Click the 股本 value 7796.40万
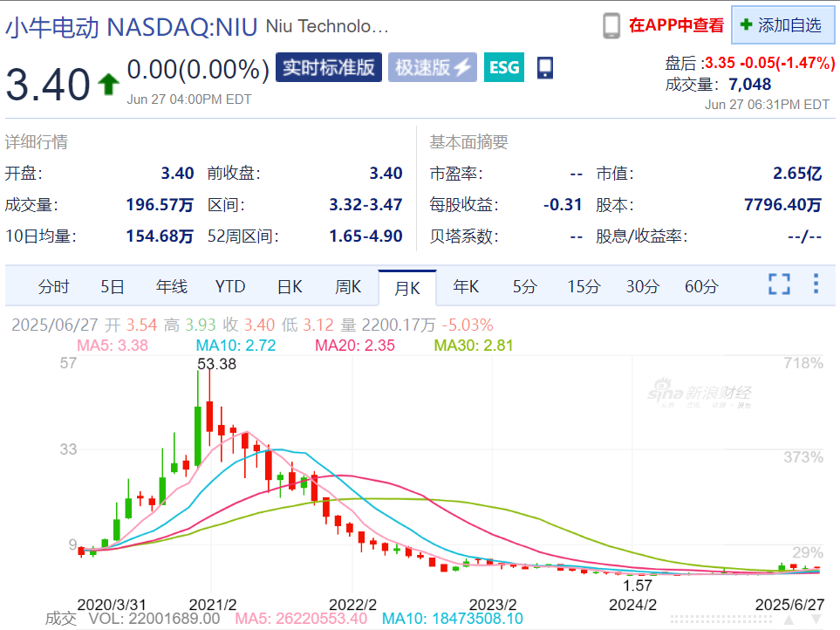 point(782,205)
